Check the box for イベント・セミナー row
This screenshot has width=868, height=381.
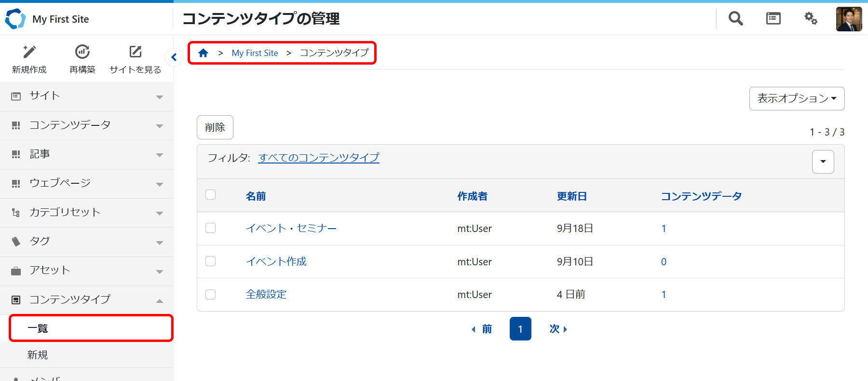click(211, 228)
